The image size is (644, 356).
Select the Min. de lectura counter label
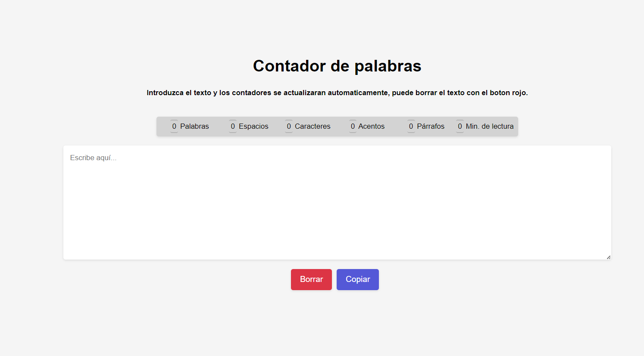pyautogui.click(x=490, y=126)
